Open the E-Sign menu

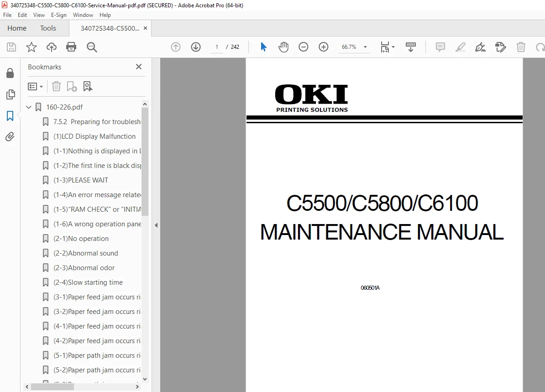coord(59,15)
